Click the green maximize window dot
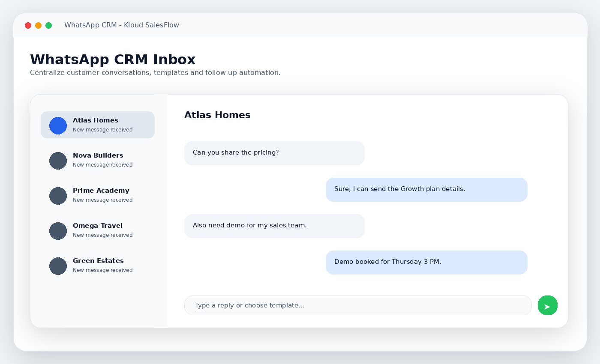The height and width of the screenshot is (364, 600). [x=48, y=25]
